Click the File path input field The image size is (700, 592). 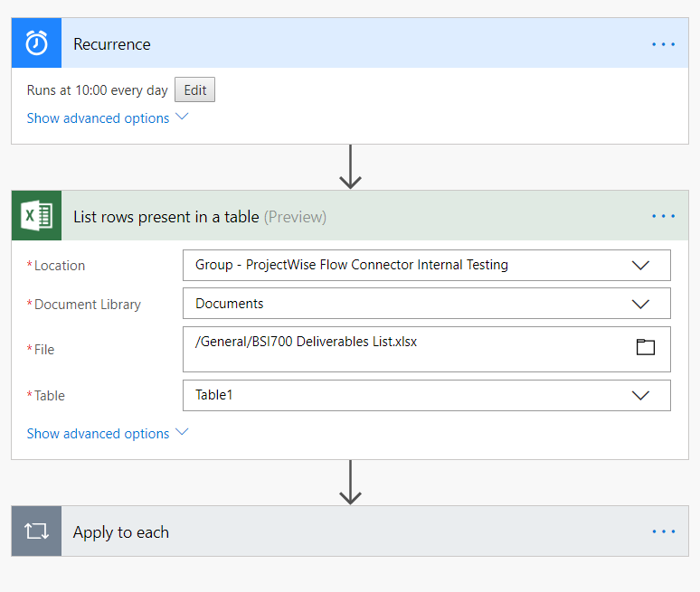tap(426, 349)
